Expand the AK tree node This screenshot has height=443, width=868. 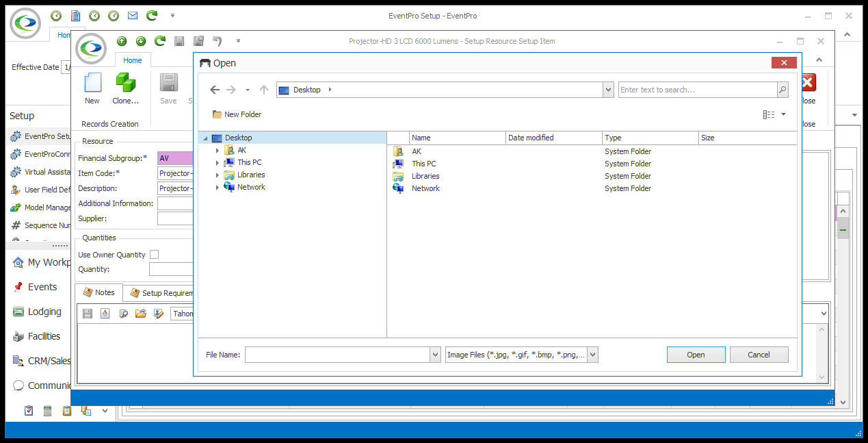pyautogui.click(x=218, y=151)
